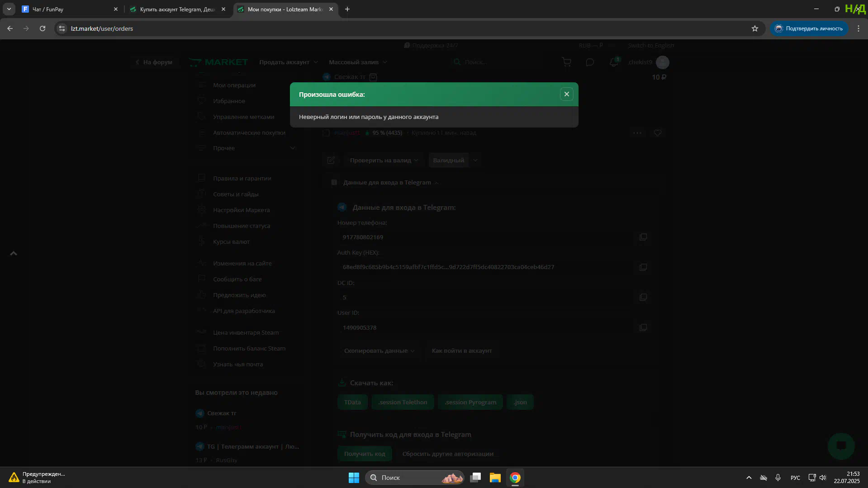Open the notifications bell
Screen dimensions: 868x488
point(614,62)
